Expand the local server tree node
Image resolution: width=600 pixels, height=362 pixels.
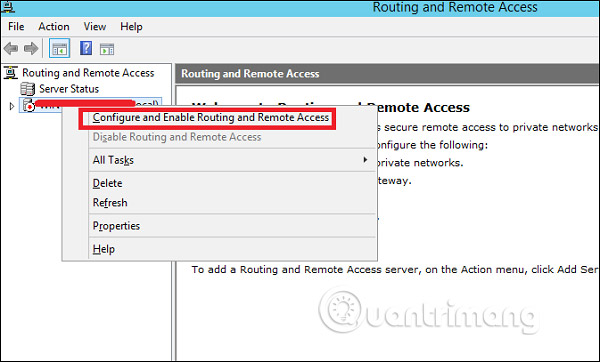[12, 106]
